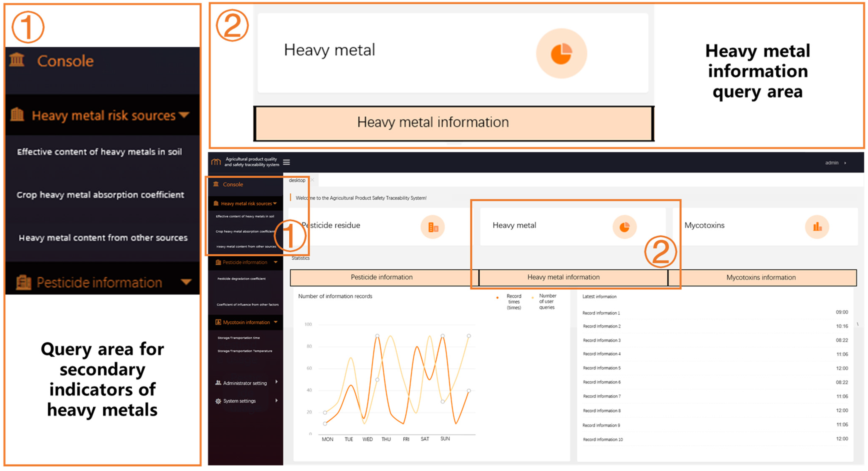Viewport: 868px width, 471px height.
Task: Select Storage/Transportation Temperature menu item
Action: [245, 351]
